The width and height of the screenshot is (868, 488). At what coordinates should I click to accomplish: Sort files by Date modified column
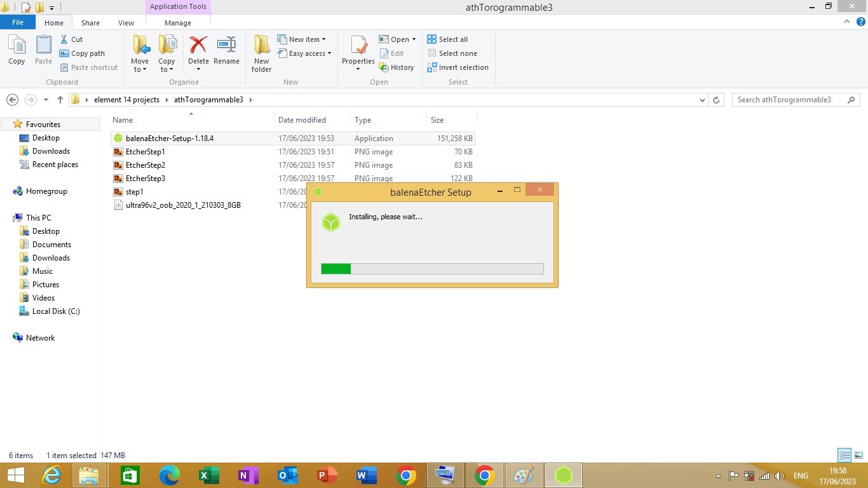[312, 120]
